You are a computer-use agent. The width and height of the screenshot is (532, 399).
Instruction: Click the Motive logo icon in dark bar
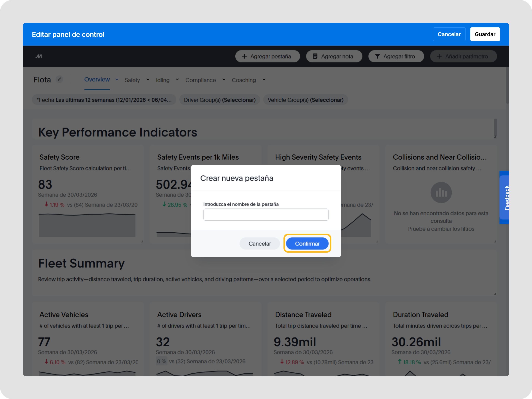pos(39,56)
